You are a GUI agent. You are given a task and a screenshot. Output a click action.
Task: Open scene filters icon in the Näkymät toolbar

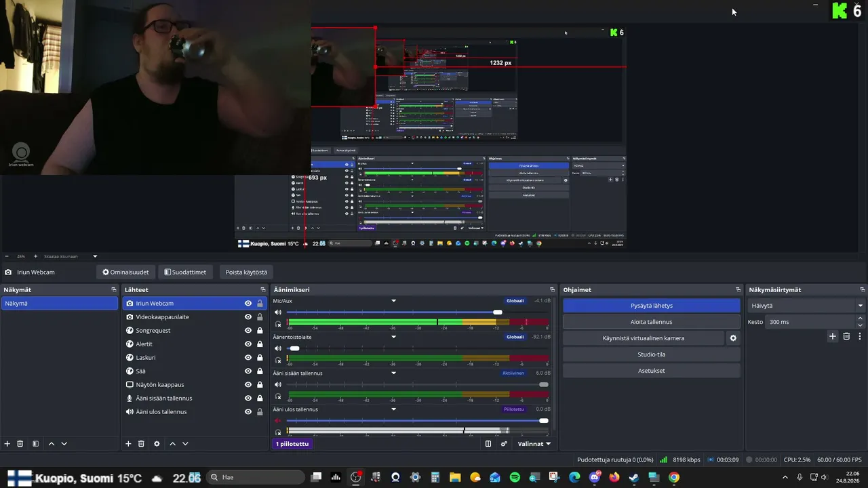coord(35,444)
